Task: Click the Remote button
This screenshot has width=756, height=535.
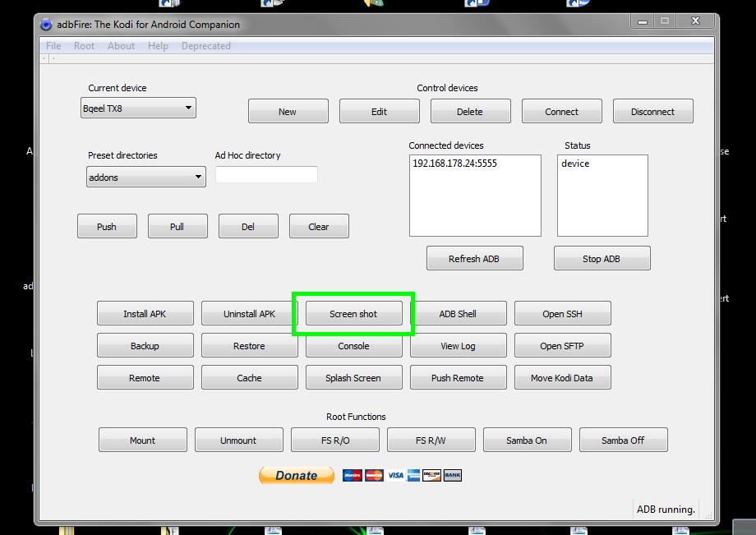Action: click(145, 377)
